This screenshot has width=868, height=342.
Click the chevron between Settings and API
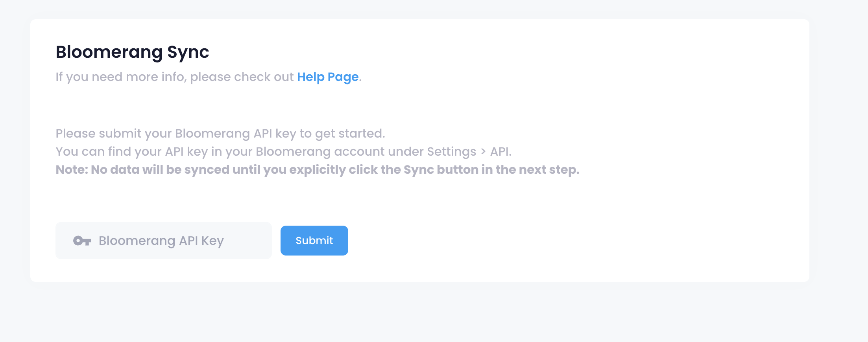click(483, 152)
